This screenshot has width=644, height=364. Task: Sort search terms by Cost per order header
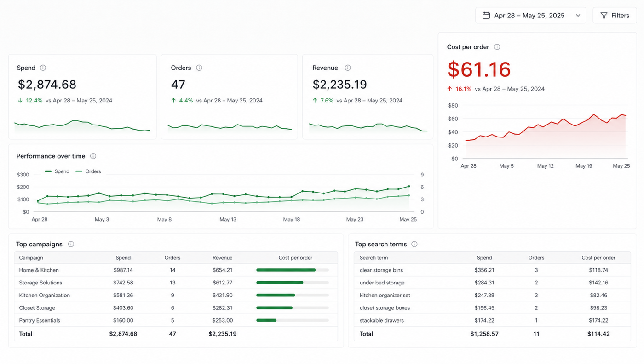(x=598, y=257)
